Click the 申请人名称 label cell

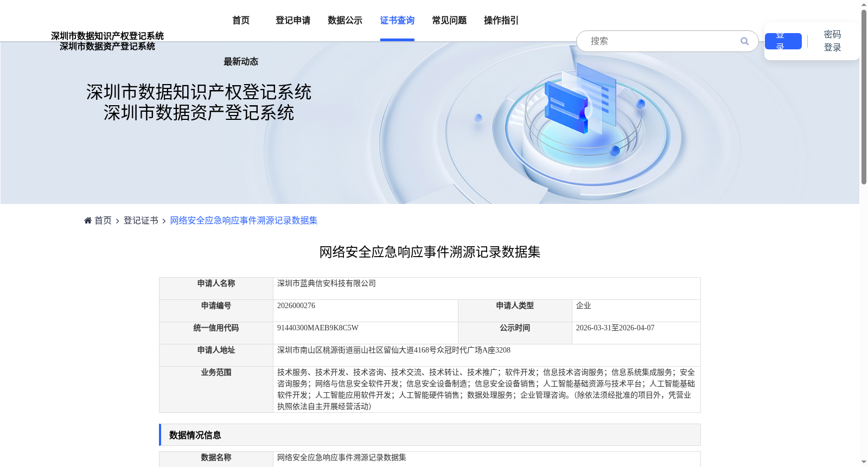(216, 289)
